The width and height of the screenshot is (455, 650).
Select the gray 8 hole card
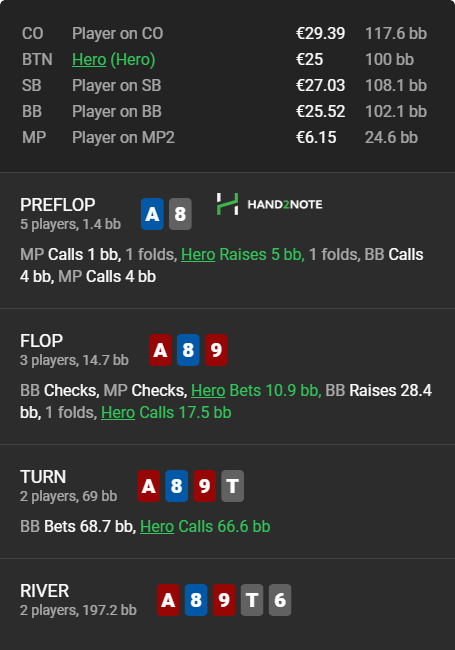pyautogui.click(x=180, y=214)
